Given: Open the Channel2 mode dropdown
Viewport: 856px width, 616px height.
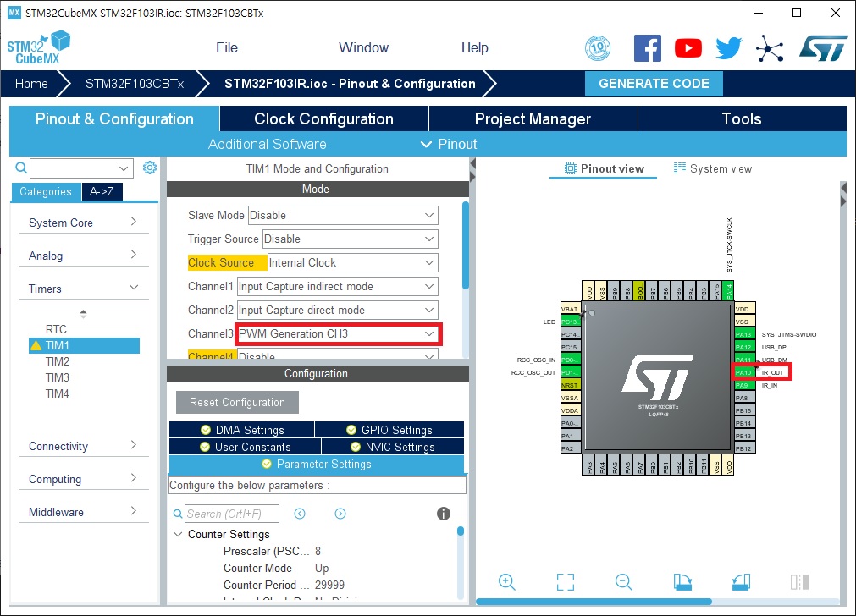Looking at the screenshot, I should click(337, 310).
